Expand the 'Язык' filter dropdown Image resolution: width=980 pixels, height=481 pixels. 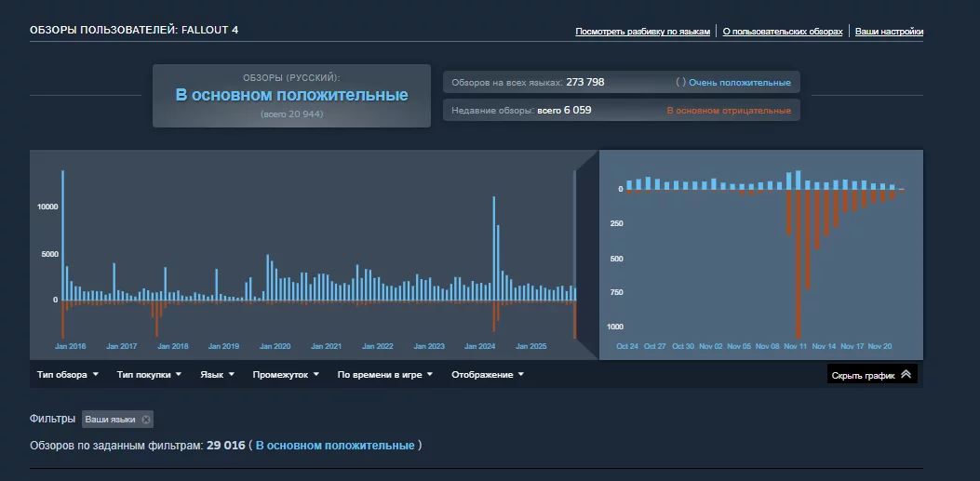(x=218, y=375)
